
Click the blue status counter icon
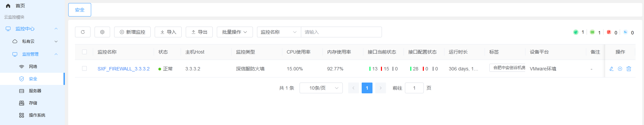pyautogui.click(x=625, y=32)
